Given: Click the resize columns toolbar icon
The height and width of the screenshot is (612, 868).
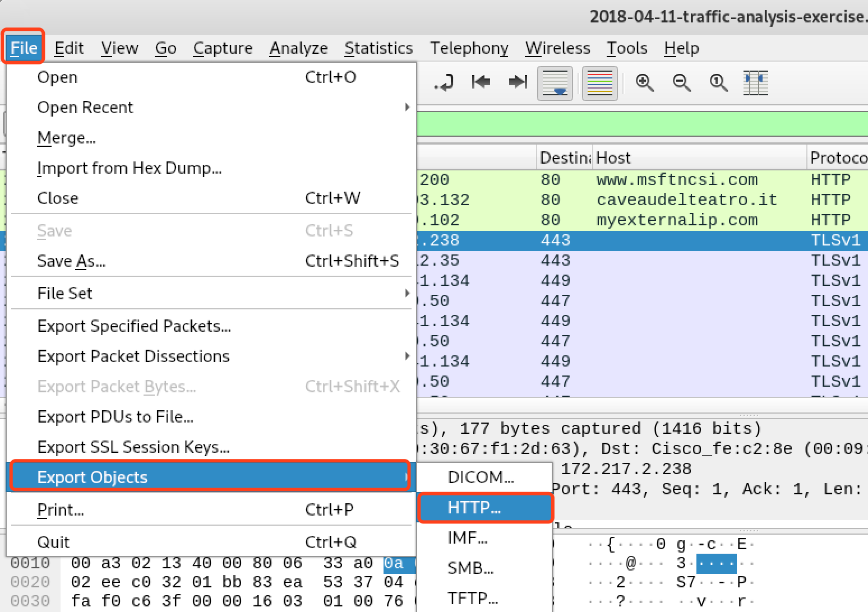Looking at the screenshot, I should coord(755,83).
